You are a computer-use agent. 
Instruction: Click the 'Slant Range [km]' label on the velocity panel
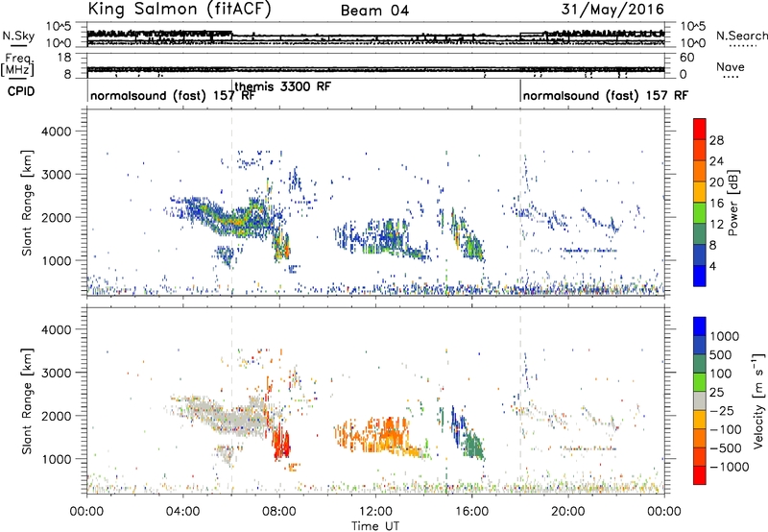(27, 400)
